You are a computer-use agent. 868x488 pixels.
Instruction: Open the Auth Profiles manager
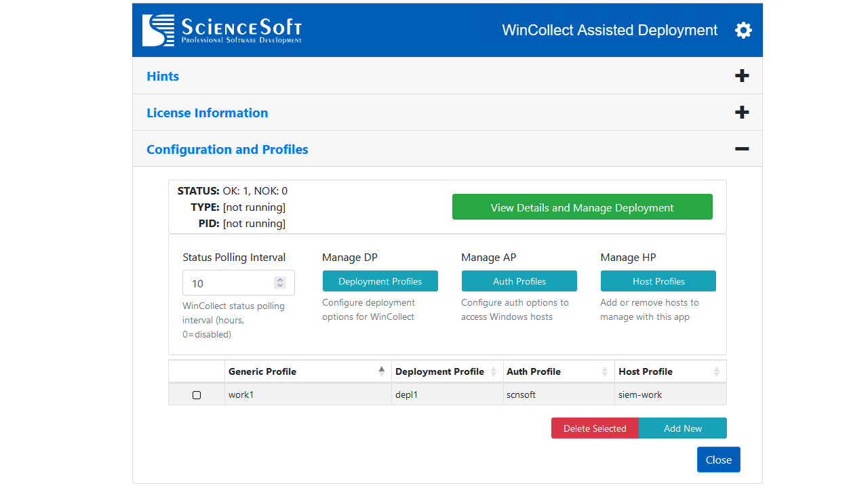tap(519, 281)
